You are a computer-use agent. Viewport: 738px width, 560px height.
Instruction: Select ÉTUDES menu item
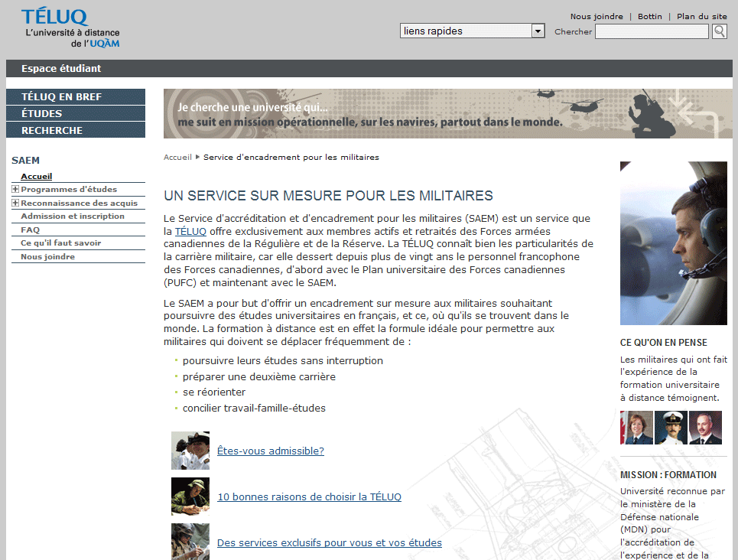[x=75, y=113]
